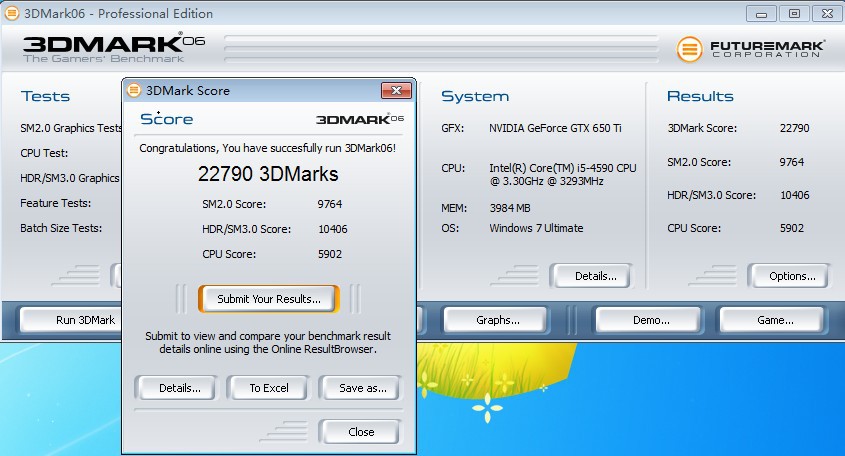Click SM2.0 Score value 9764 in Results panel
The height and width of the screenshot is (456, 845).
(x=792, y=162)
